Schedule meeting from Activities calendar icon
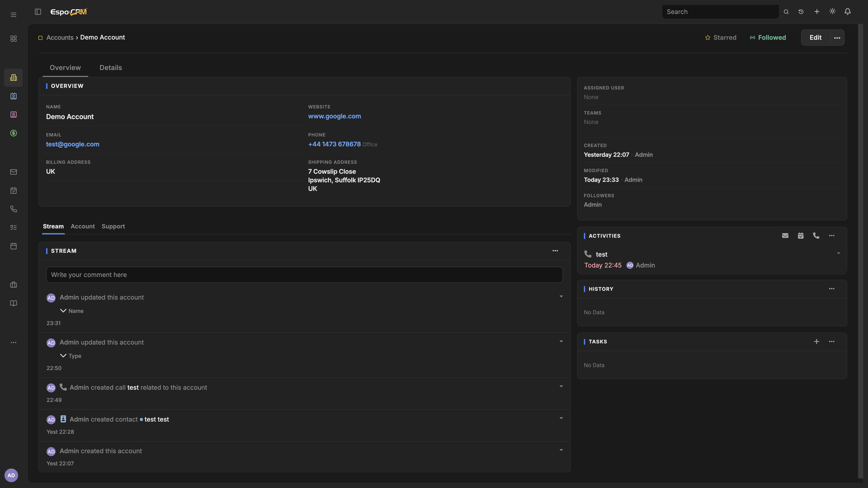This screenshot has height=488, width=868. click(x=801, y=235)
